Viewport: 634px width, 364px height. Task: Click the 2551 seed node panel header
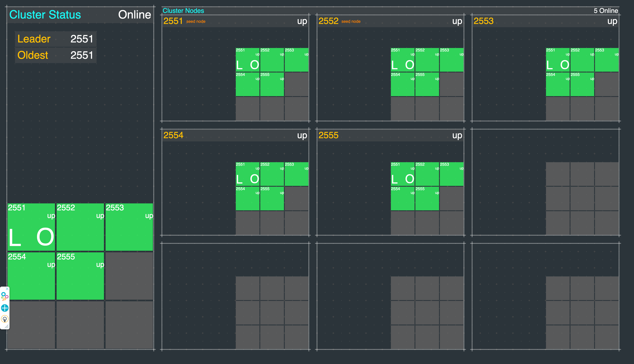(x=235, y=21)
